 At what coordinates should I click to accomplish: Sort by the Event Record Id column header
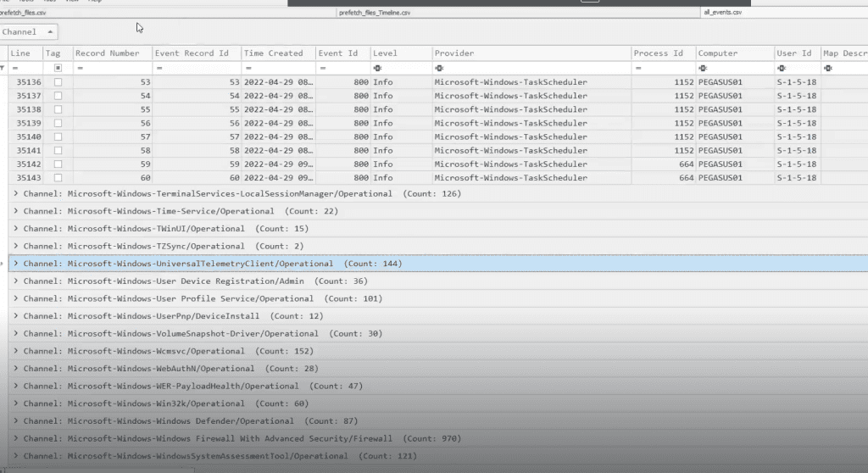[x=197, y=53]
